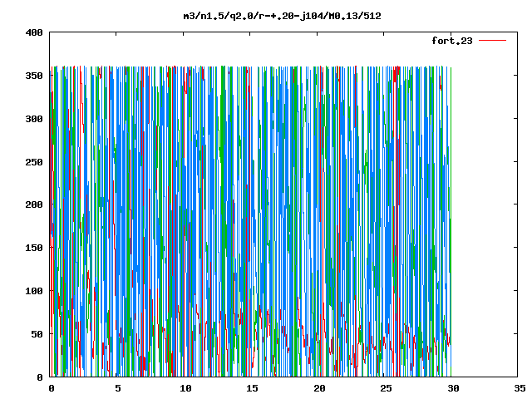Click the y-axis label 200
This screenshot has height=399, width=532.
[x=34, y=204]
